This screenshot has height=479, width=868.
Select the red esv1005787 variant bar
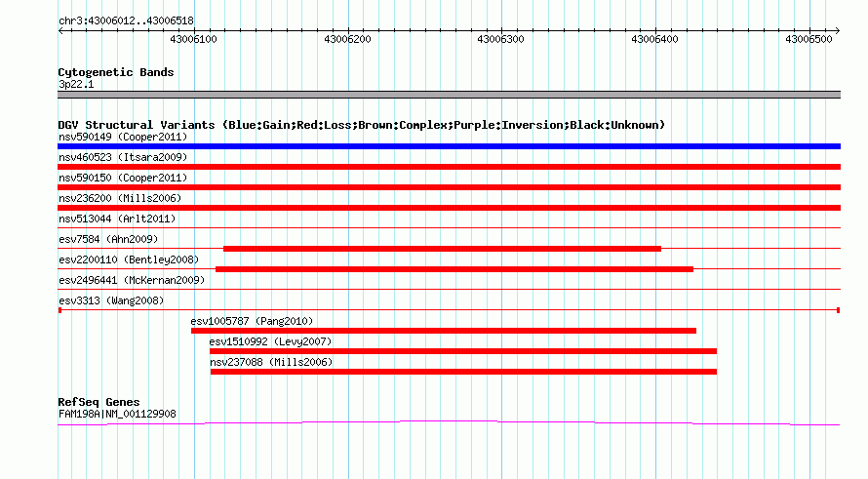pos(444,331)
